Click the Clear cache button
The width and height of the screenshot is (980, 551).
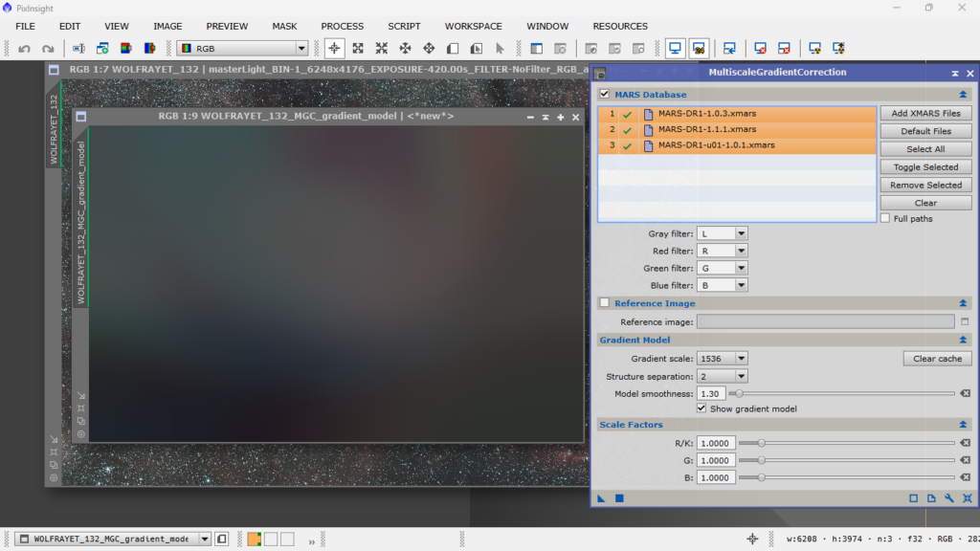[937, 359]
